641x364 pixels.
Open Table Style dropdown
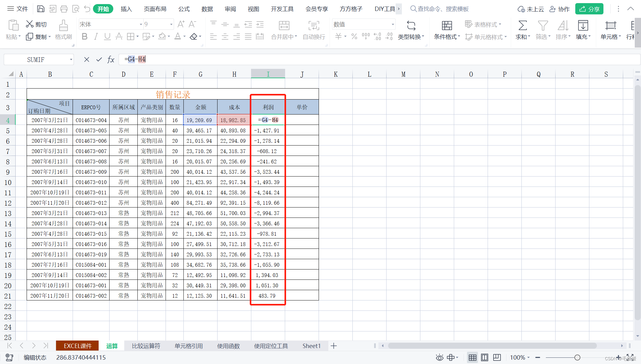(483, 24)
